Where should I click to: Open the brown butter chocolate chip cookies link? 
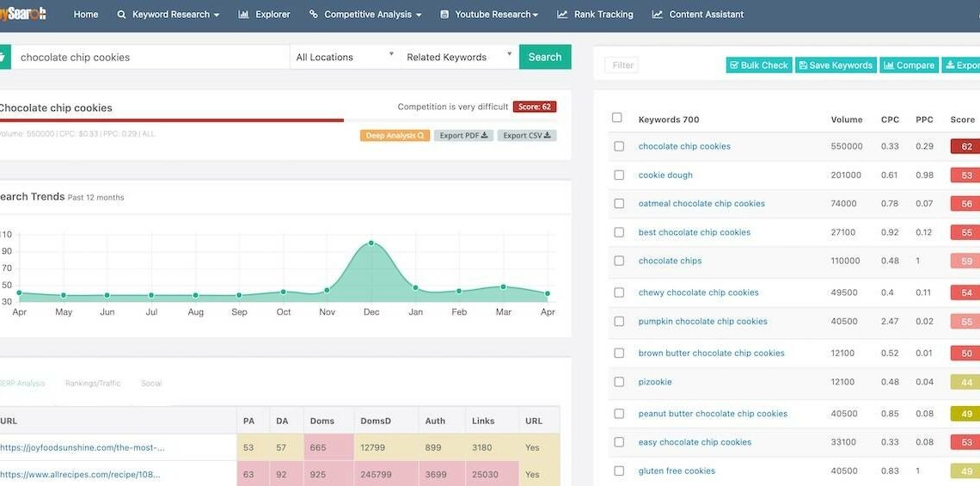pos(711,354)
